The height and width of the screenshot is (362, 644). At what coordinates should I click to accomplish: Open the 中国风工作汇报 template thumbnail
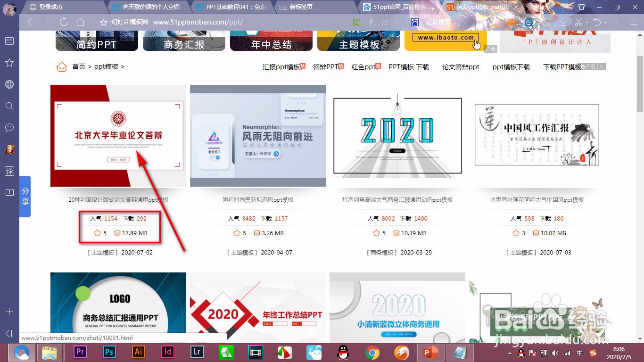pyautogui.click(x=537, y=136)
